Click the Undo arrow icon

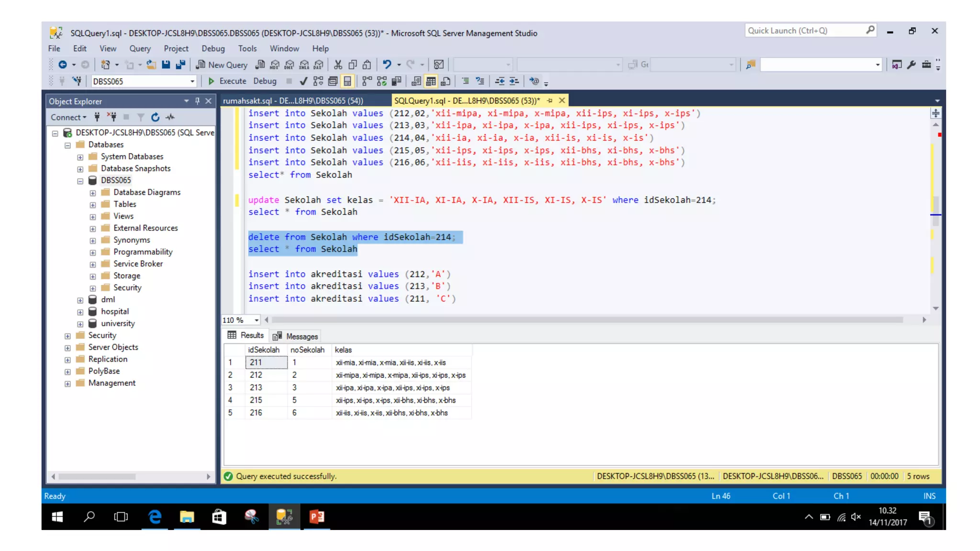point(387,65)
